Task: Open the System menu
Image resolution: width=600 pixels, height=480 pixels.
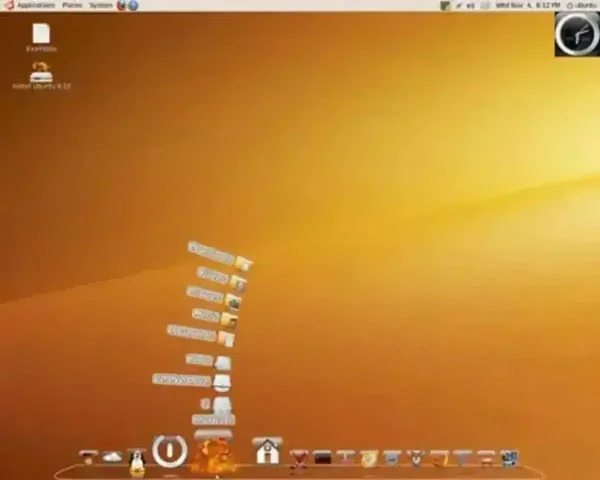Action: point(101,5)
